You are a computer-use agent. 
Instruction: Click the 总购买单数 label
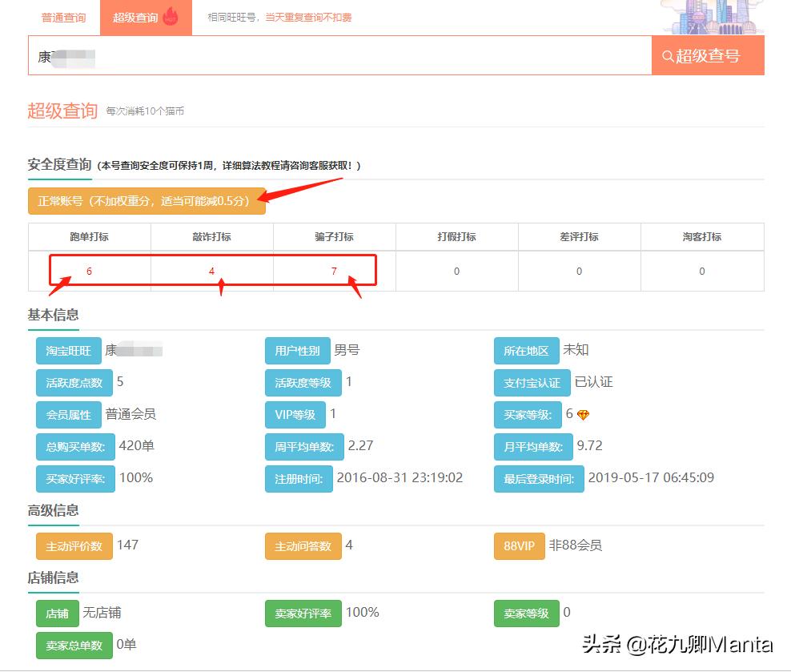click(76, 446)
